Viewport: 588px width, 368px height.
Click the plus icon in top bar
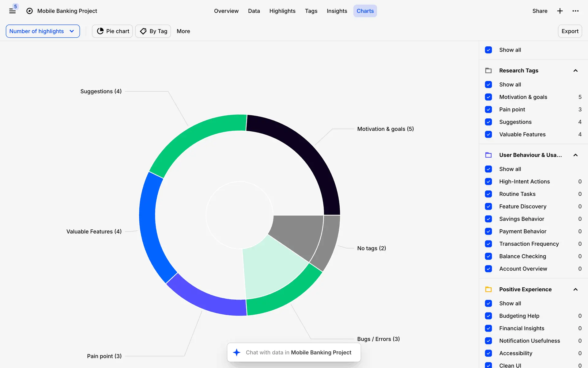click(x=560, y=11)
